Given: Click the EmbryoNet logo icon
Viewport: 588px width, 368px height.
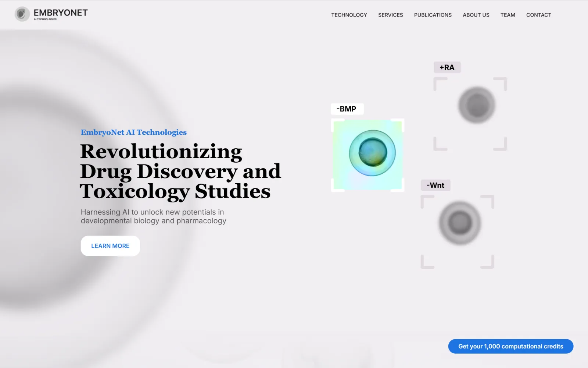Looking at the screenshot, I should point(22,14).
